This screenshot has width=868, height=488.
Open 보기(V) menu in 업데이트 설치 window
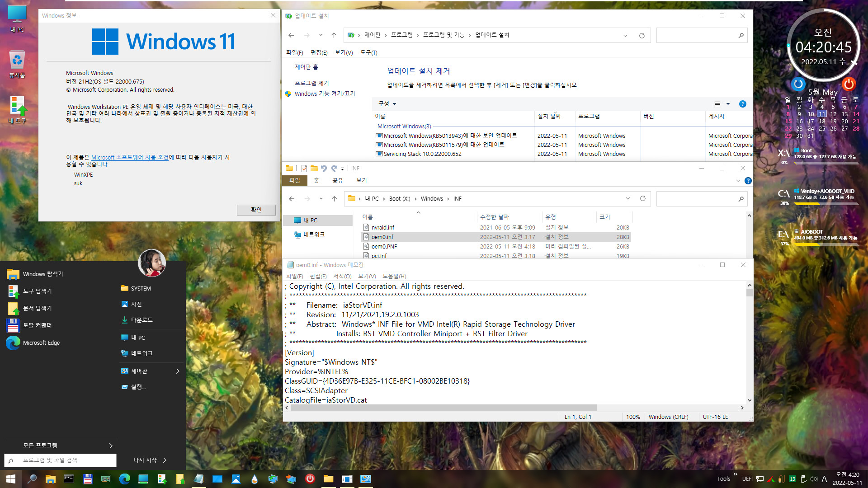344,53
